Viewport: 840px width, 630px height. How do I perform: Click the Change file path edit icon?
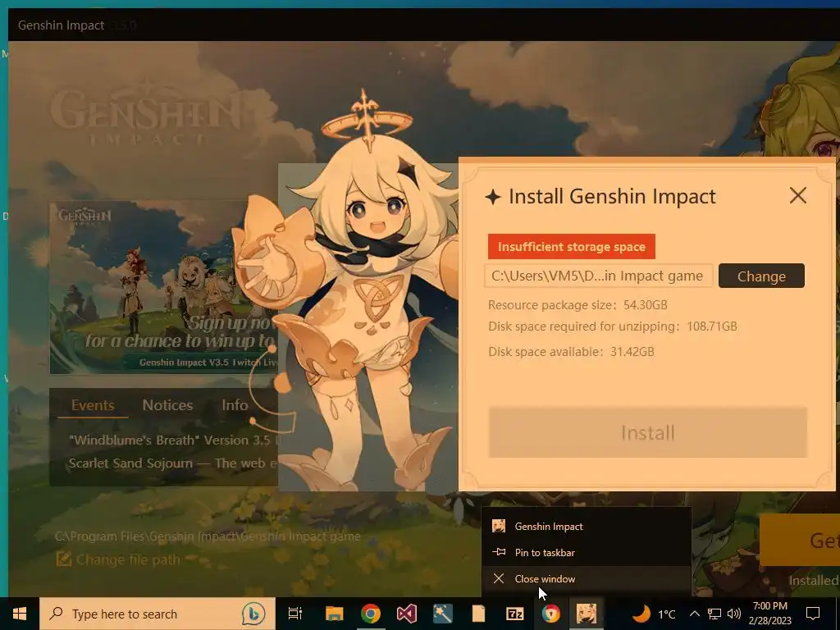64,559
